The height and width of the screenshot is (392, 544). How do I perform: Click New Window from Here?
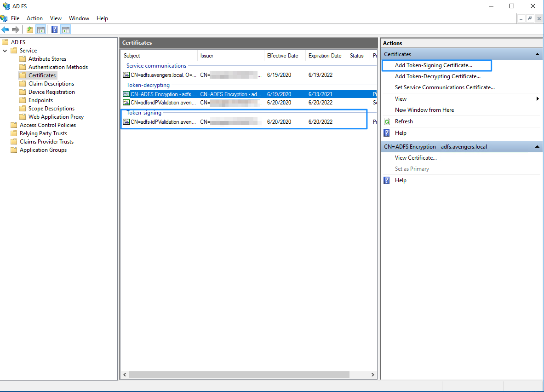point(425,110)
